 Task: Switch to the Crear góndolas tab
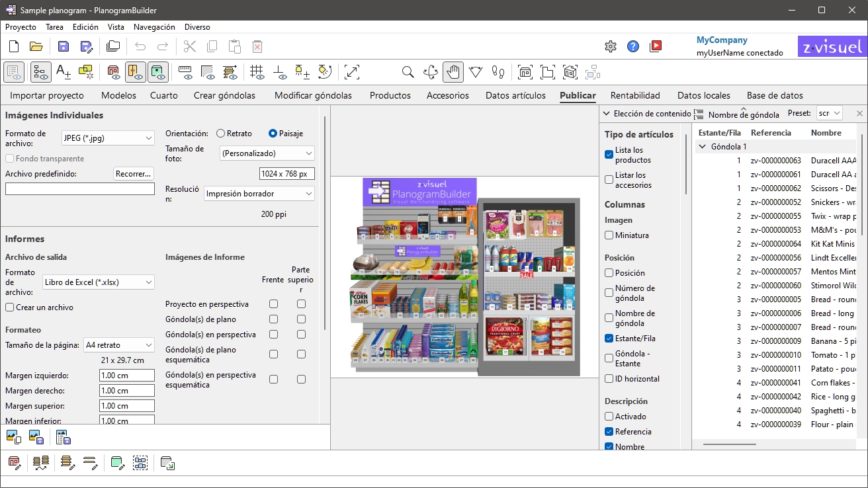(x=224, y=95)
